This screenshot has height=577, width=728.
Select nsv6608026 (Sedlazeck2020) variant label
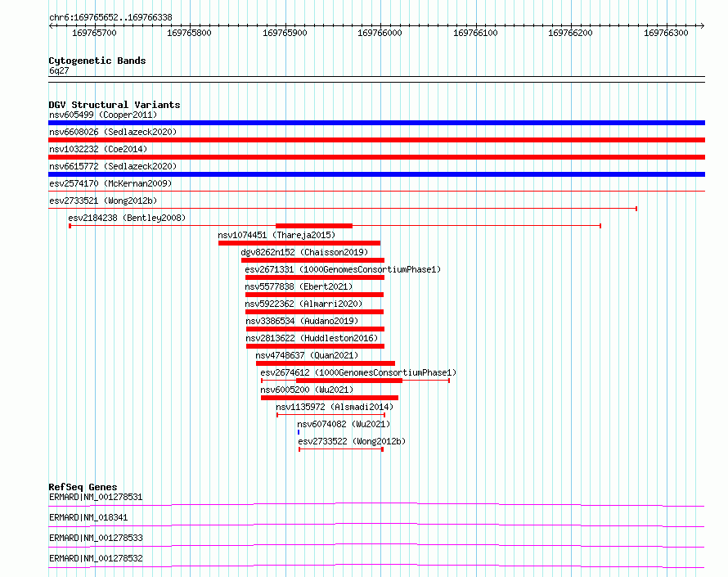(113, 132)
